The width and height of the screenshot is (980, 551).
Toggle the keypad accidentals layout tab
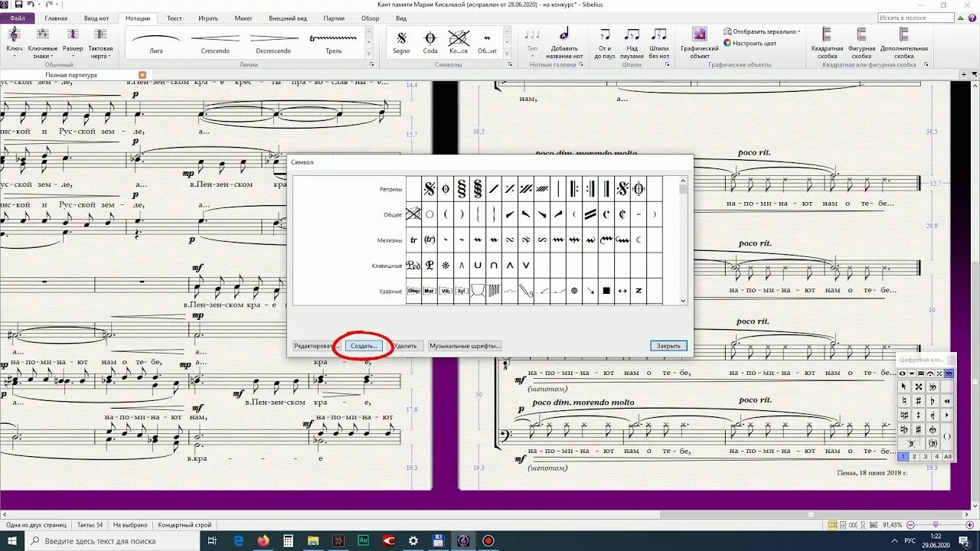tap(949, 373)
